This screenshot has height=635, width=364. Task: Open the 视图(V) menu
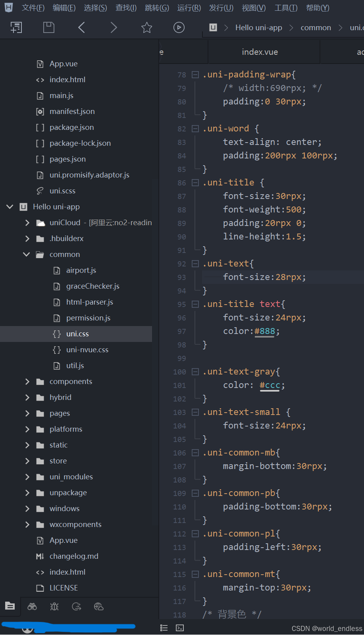[x=254, y=8]
